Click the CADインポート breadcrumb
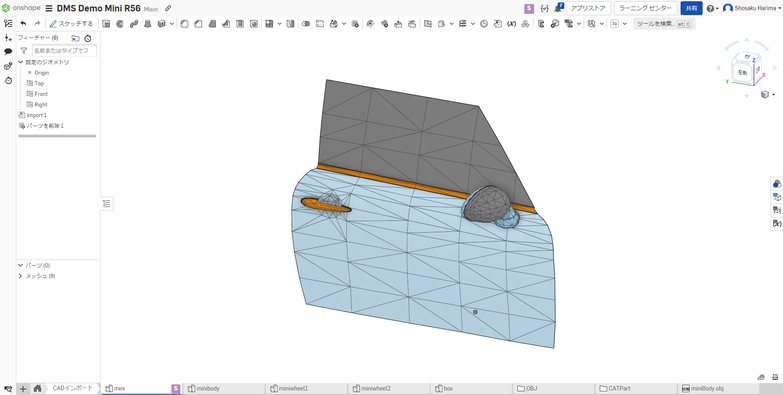 pyautogui.click(x=72, y=389)
